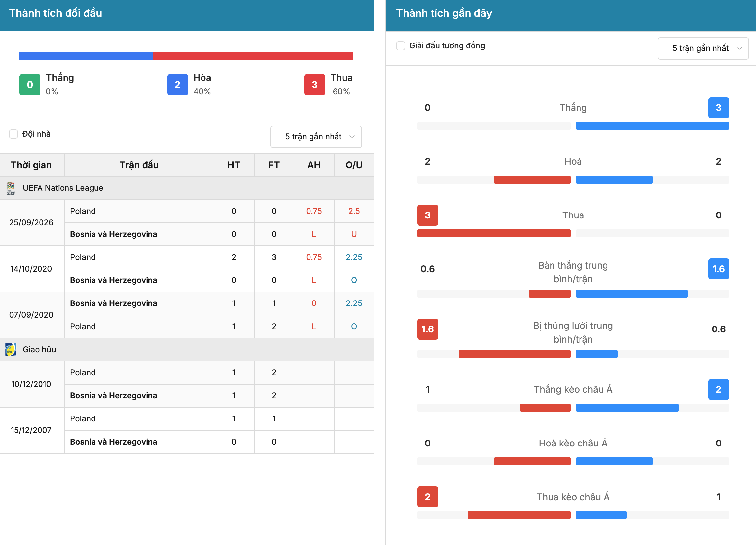Open head-to-head 5 trận gần nhất dropdown
The width and height of the screenshot is (756, 545).
[x=316, y=137]
